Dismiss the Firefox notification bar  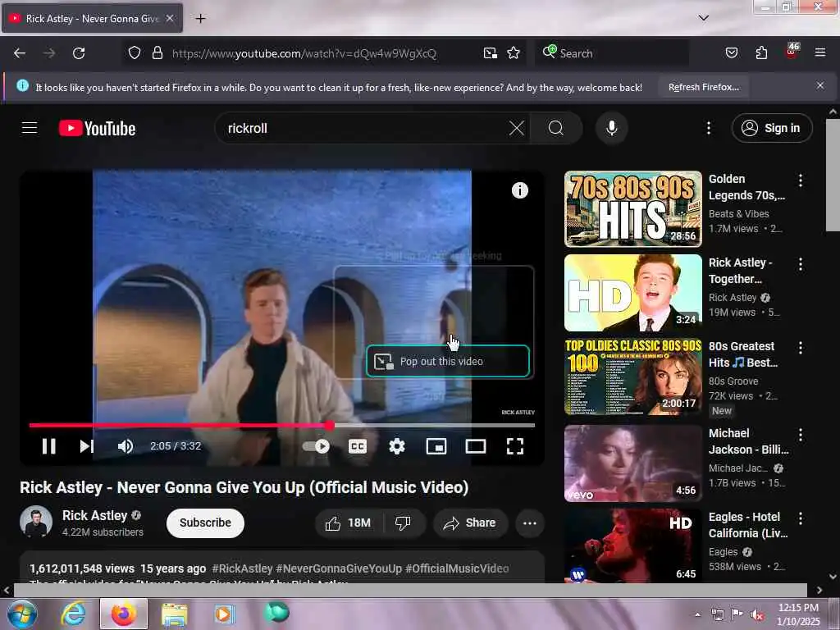tap(819, 85)
